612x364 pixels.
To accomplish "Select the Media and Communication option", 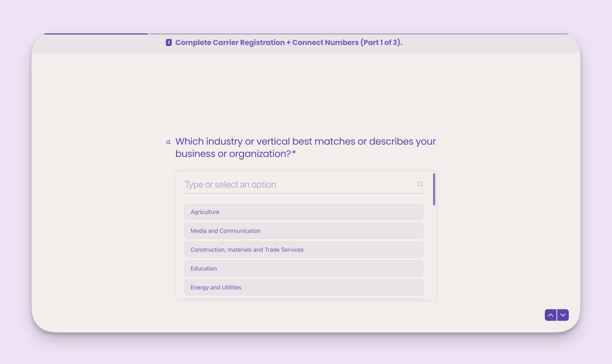I will coord(303,231).
